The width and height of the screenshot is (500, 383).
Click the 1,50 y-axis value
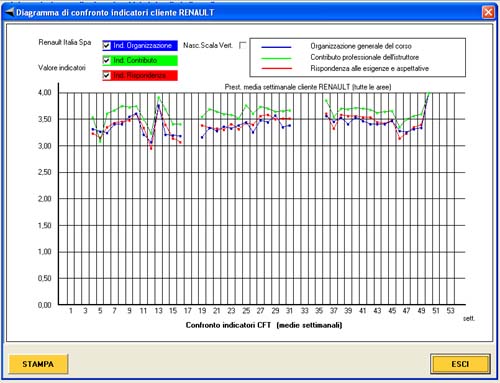[45, 226]
